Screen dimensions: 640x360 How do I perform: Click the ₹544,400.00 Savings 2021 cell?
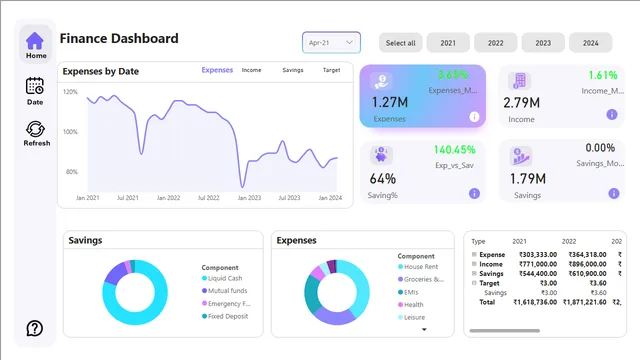(538, 273)
